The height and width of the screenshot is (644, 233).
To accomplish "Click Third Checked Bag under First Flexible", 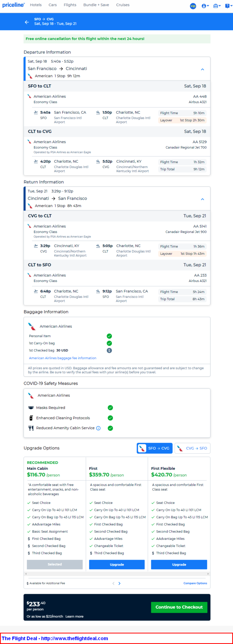I will tap(171, 553).
